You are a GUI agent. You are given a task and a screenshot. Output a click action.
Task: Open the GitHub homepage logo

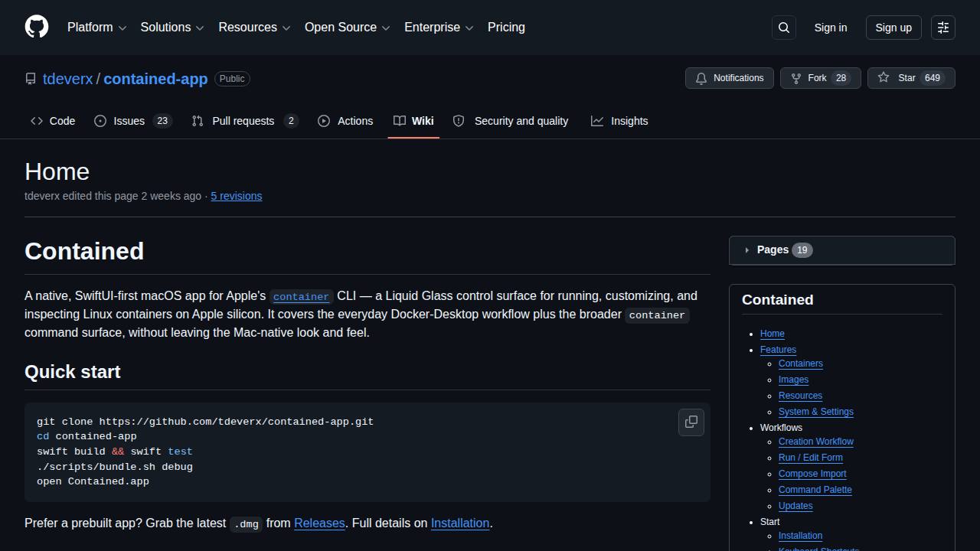[37, 27]
